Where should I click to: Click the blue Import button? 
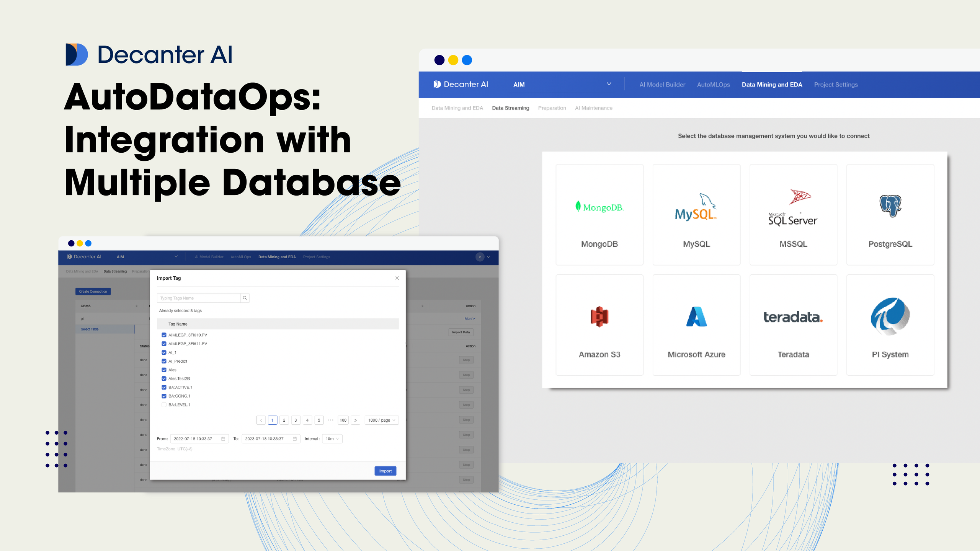[x=385, y=471]
